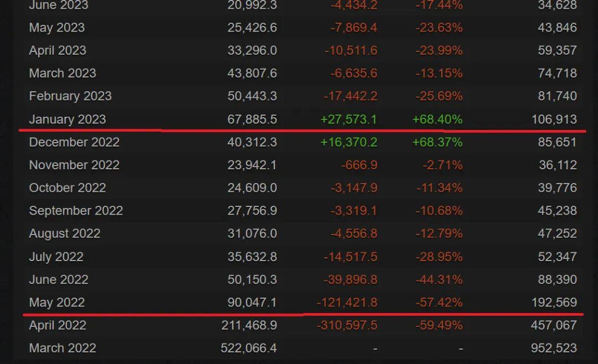Select the May 2023 month label
This screenshot has height=364, width=598.
[x=57, y=28]
